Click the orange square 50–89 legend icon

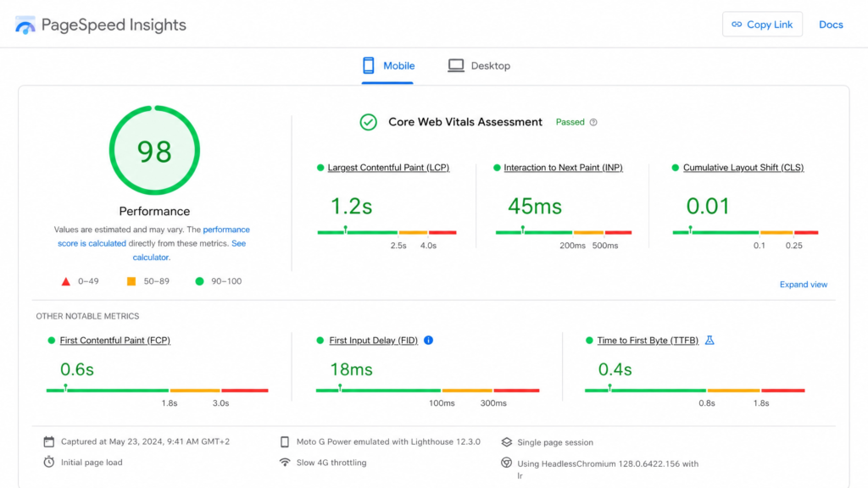pos(131,281)
